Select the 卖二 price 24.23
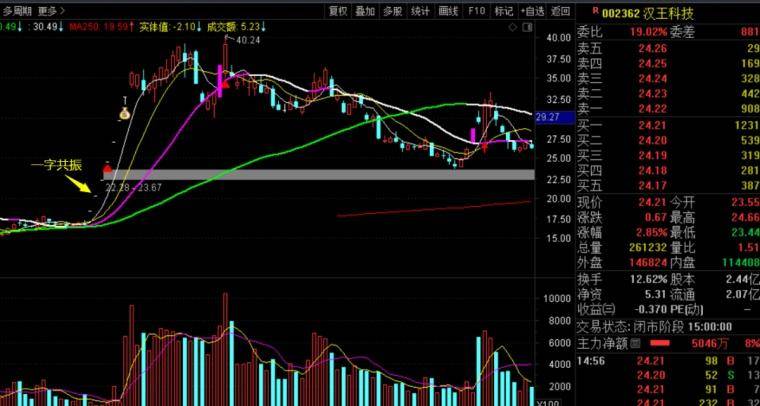The image size is (760, 406). pos(652,94)
